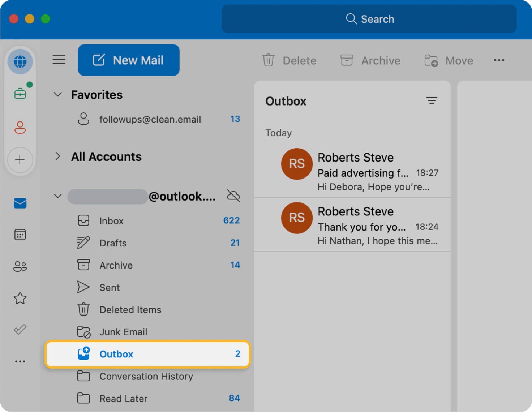Open the Calendar view icon
Viewport: 532px width, 412px height.
pos(20,235)
